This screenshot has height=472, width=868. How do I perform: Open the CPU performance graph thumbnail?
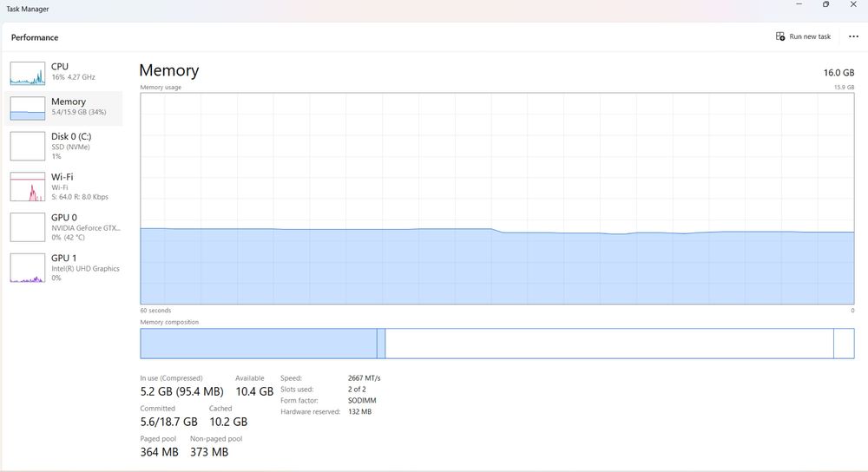tap(27, 74)
